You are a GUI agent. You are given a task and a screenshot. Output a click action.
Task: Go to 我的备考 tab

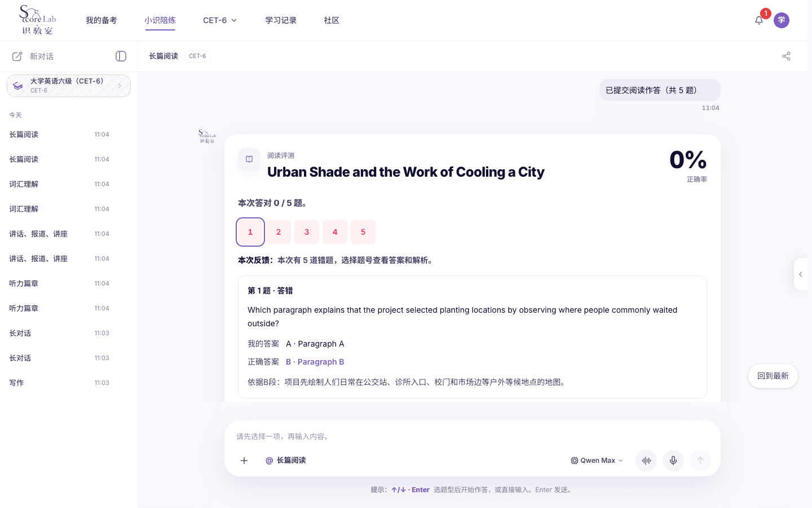pos(101,20)
